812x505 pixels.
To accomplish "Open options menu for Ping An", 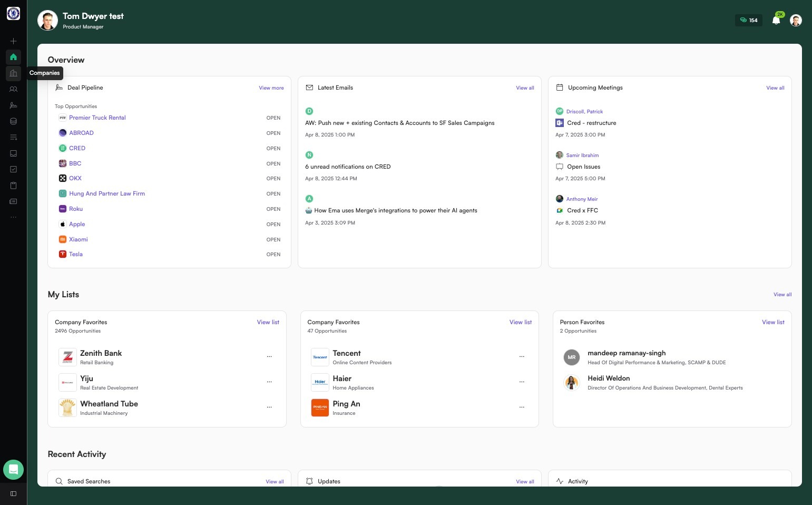I will 522,407.
